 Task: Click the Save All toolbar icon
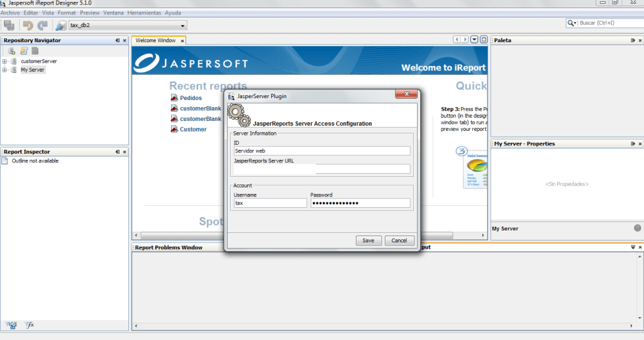pyautogui.click(x=9, y=25)
